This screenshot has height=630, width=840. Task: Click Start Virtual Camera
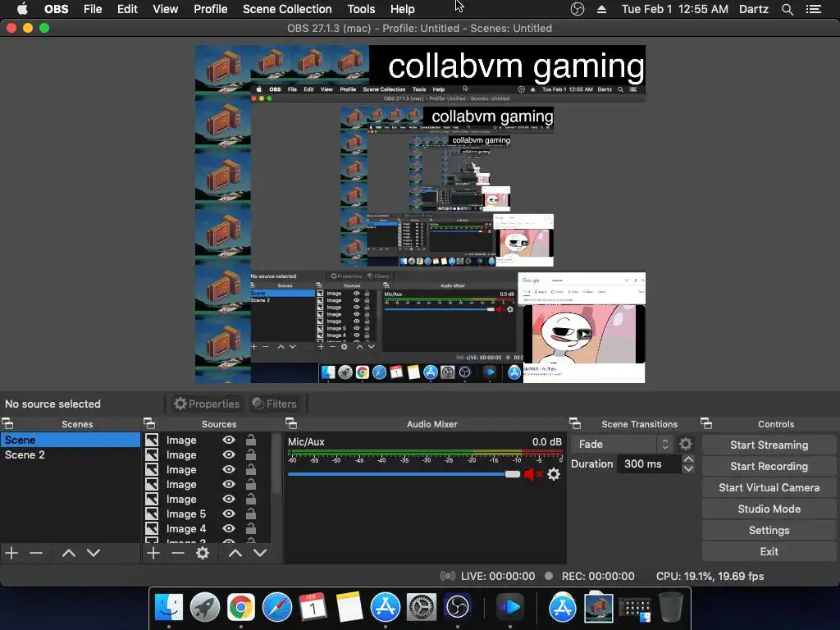(769, 487)
